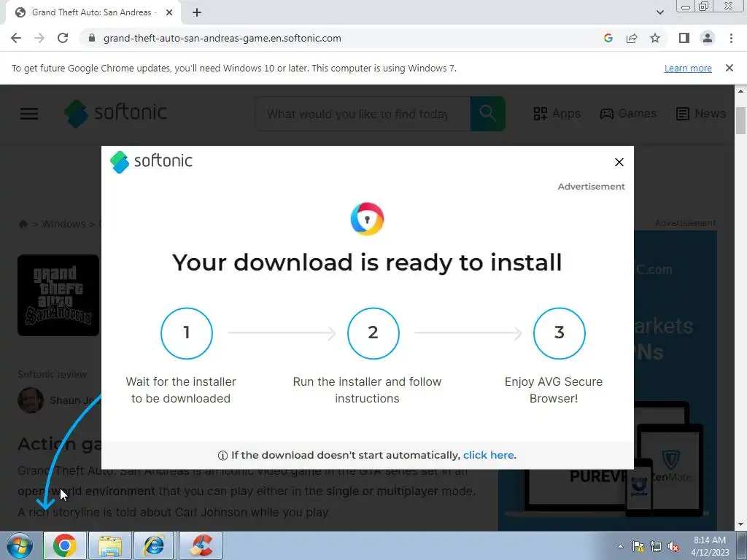Click the Windows breadcrumb link
Screen dimensions: 747x560
coord(63,224)
